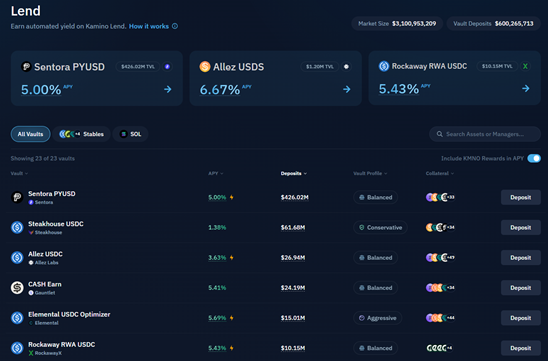Deposit into Rockaway RWA USDC vault
Image resolution: width=548 pixels, height=361 pixels.
point(521,348)
